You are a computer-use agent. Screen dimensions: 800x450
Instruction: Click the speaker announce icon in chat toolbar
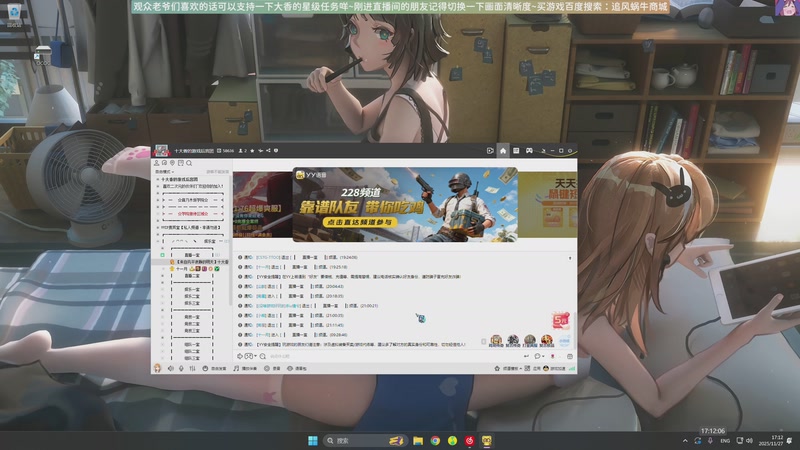pos(239,356)
